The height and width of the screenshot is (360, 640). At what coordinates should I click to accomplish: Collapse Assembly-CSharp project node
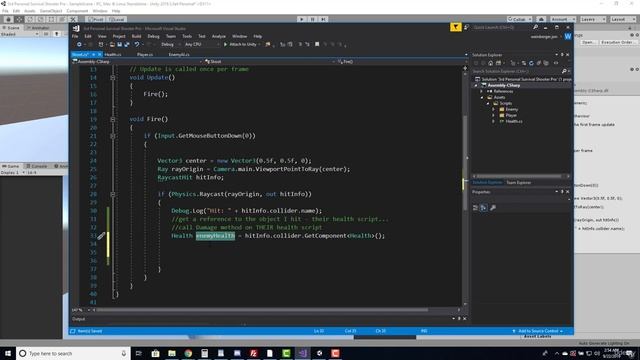pyautogui.click(x=476, y=86)
